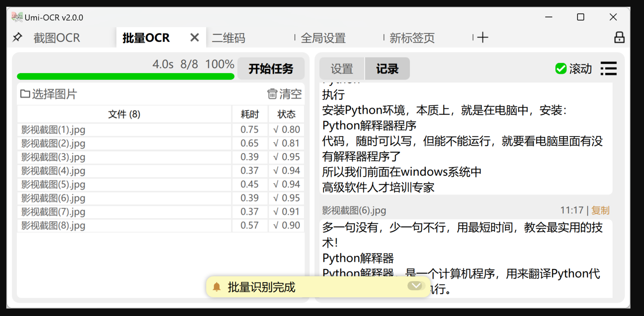Open the 全局设置 tab

tap(323, 38)
